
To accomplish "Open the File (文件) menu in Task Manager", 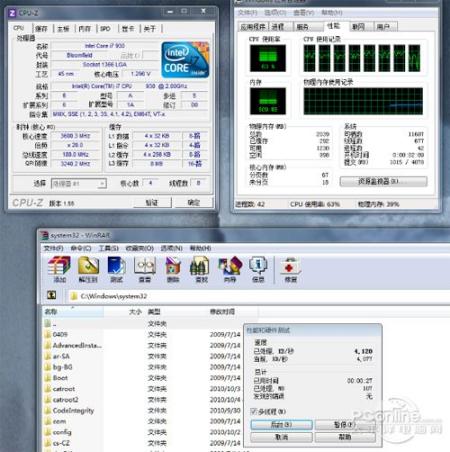I will 248,13.
